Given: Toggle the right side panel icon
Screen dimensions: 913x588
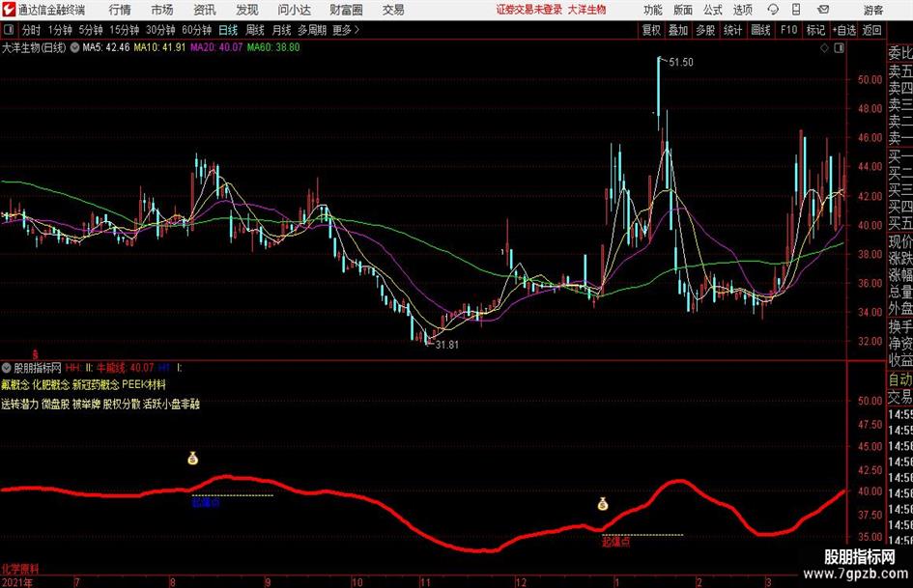Looking at the screenshot, I should [x=839, y=48].
